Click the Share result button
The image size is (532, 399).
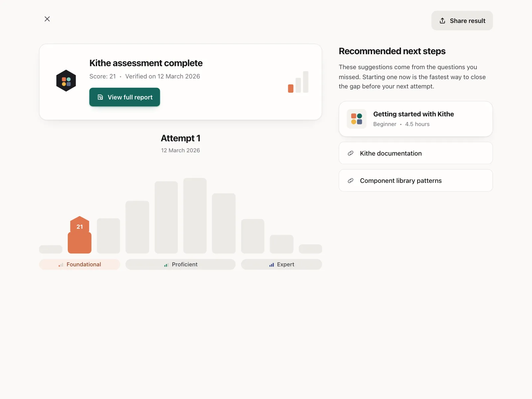(x=462, y=21)
